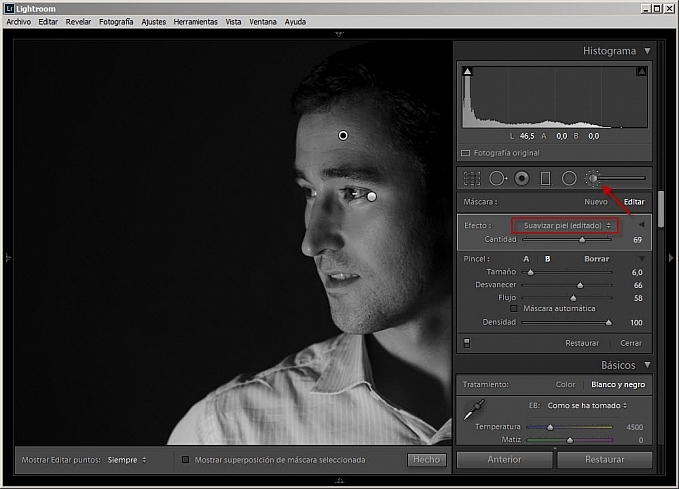Open the EB Como se ha tomado dropdown
This screenshot has height=489, width=679.
pyautogui.click(x=587, y=406)
